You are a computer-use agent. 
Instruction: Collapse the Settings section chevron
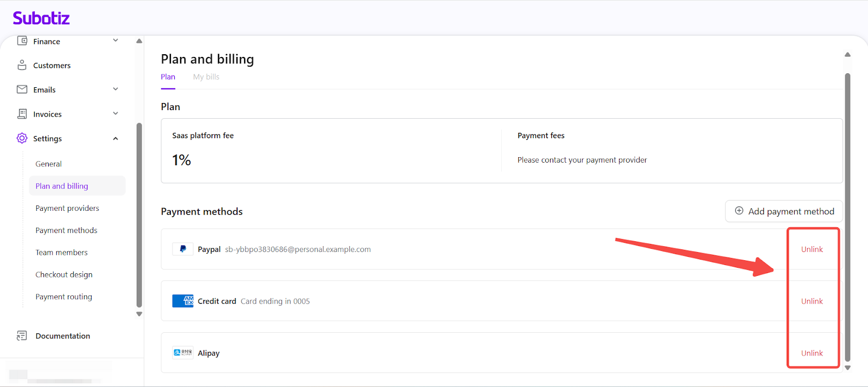(116, 139)
